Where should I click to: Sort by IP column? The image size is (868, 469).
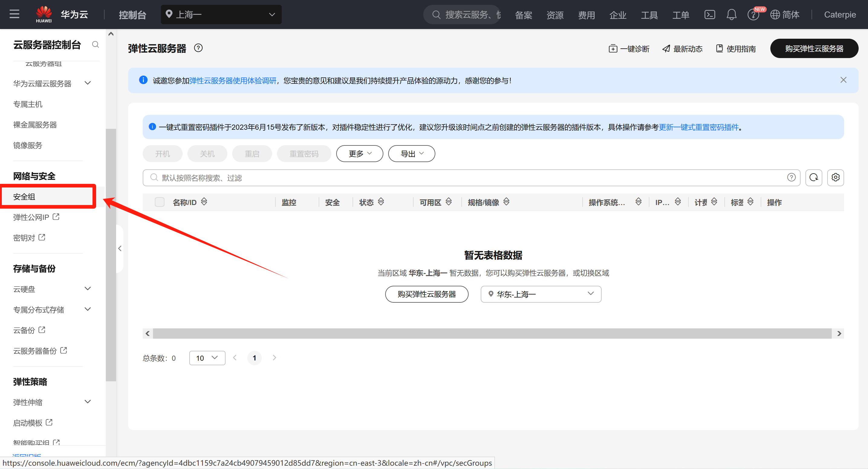pyautogui.click(x=678, y=202)
